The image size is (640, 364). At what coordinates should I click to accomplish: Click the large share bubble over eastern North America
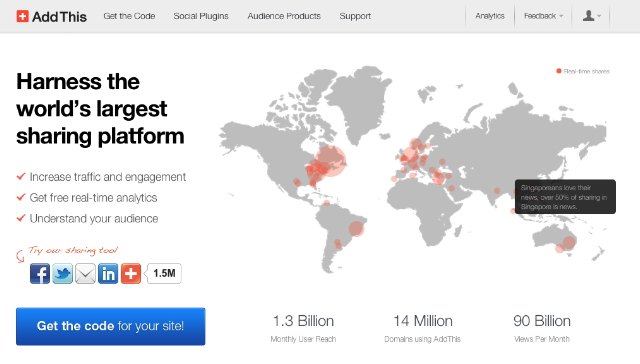click(x=331, y=161)
